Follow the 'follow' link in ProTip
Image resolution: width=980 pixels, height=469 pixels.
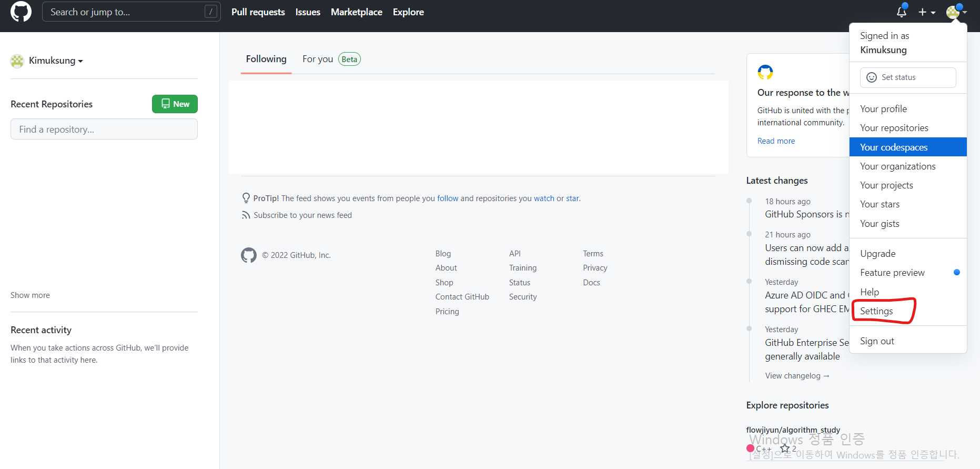click(448, 198)
